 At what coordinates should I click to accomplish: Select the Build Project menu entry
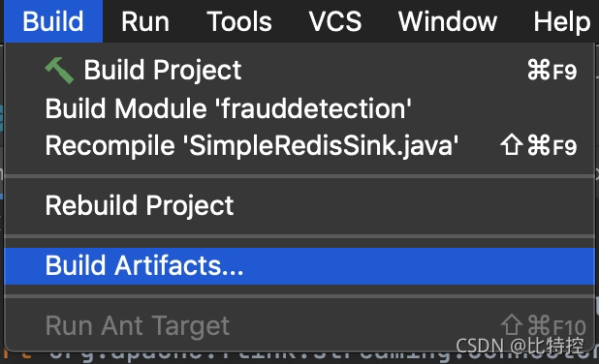click(x=299, y=71)
